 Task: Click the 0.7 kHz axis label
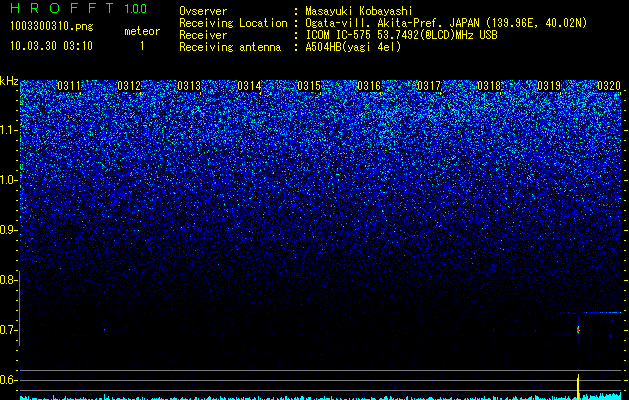tap(7, 330)
